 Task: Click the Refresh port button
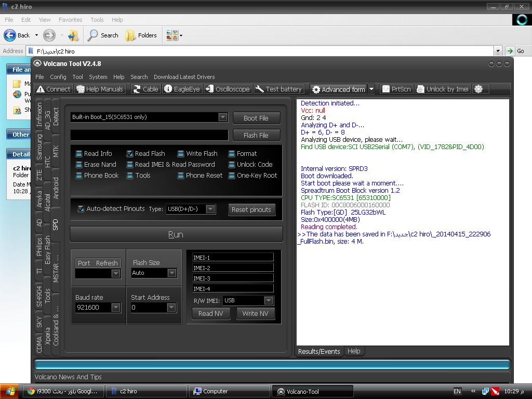click(x=107, y=263)
